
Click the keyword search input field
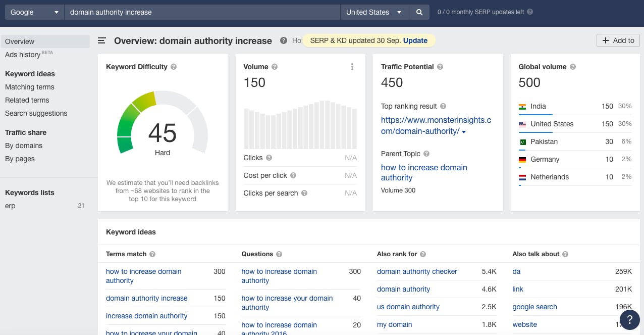202,12
